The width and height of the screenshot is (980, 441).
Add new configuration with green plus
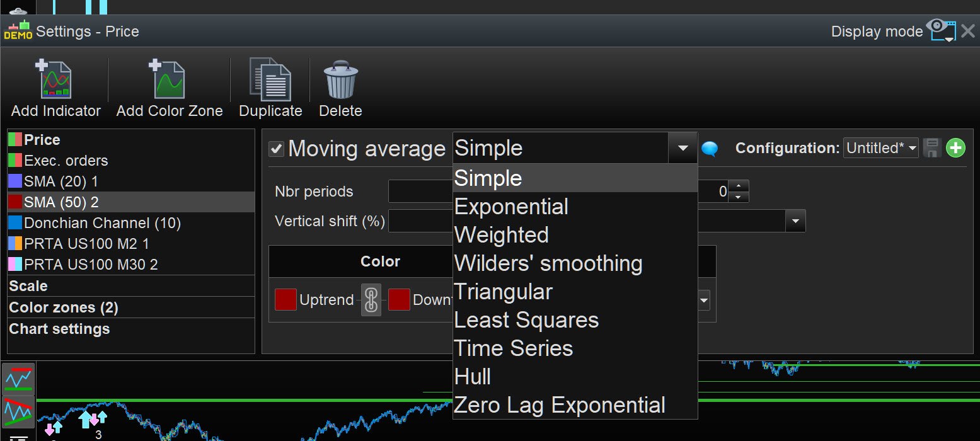point(956,148)
